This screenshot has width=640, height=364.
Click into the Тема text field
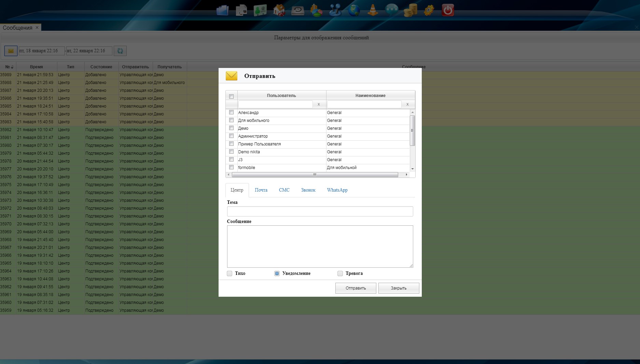tap(320, 211)
